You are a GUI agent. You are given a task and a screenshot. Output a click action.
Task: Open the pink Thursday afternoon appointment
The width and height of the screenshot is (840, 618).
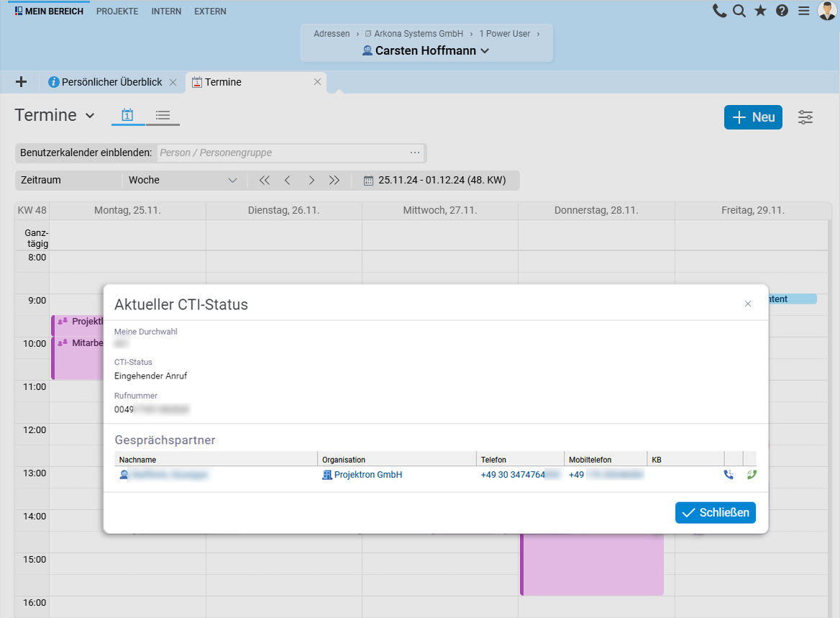592,564
